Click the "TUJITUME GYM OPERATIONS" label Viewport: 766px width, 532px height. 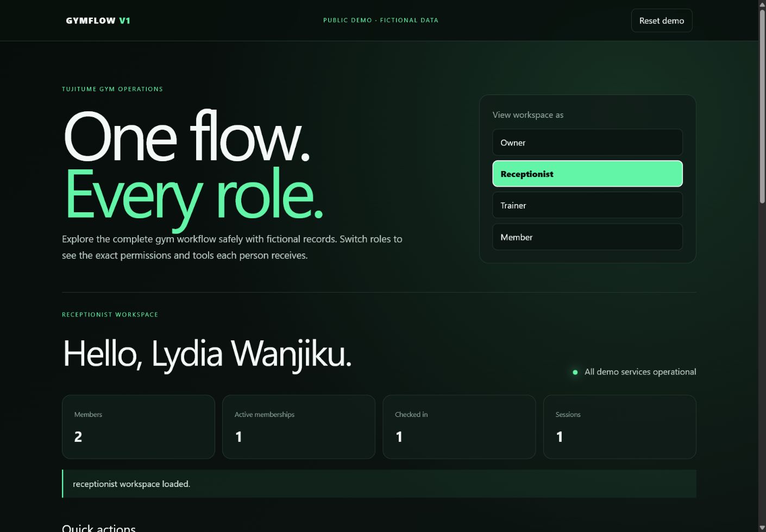click(112, 89)
